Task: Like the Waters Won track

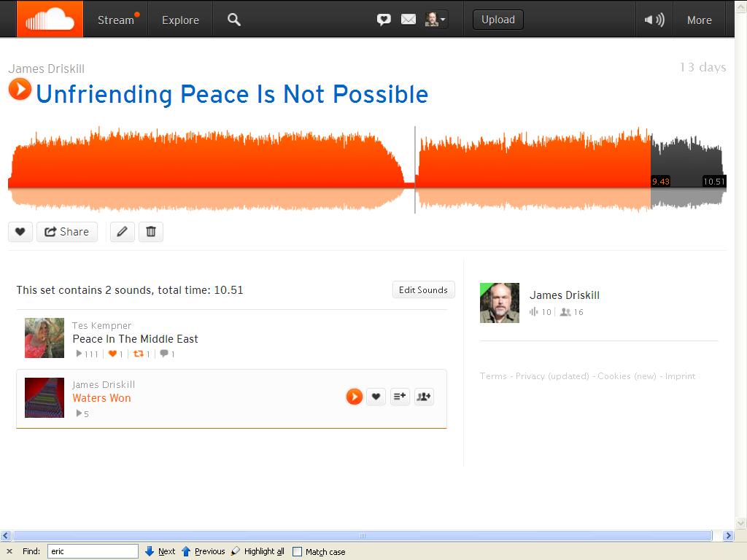Action: 376,397
